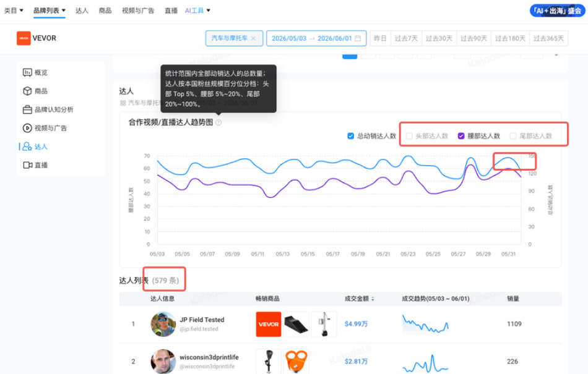Go to the 商品 top navigation tab
The image size is (588, 374).
pyautogui.click(x=105, y=11)
